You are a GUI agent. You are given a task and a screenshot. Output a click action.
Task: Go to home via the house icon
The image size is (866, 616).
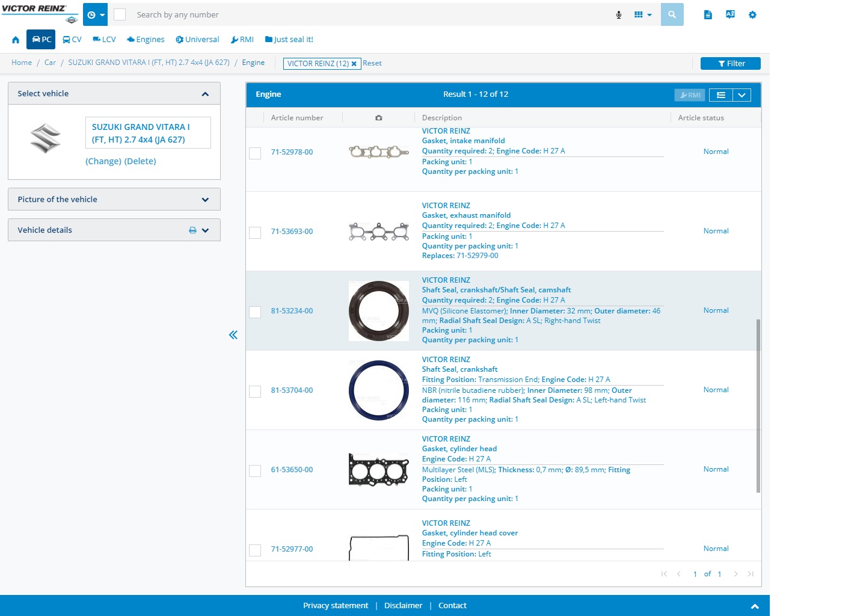pyautogui.click(x=16, y=40)
